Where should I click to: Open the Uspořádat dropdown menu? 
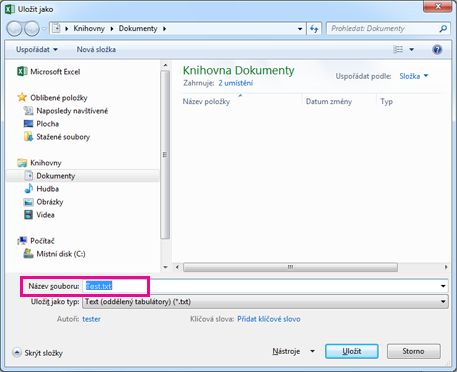click(37, 50)
